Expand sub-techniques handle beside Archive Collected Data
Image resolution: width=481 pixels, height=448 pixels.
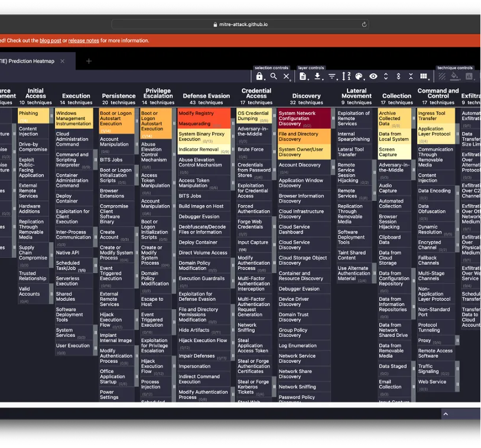tap(414, 118)
